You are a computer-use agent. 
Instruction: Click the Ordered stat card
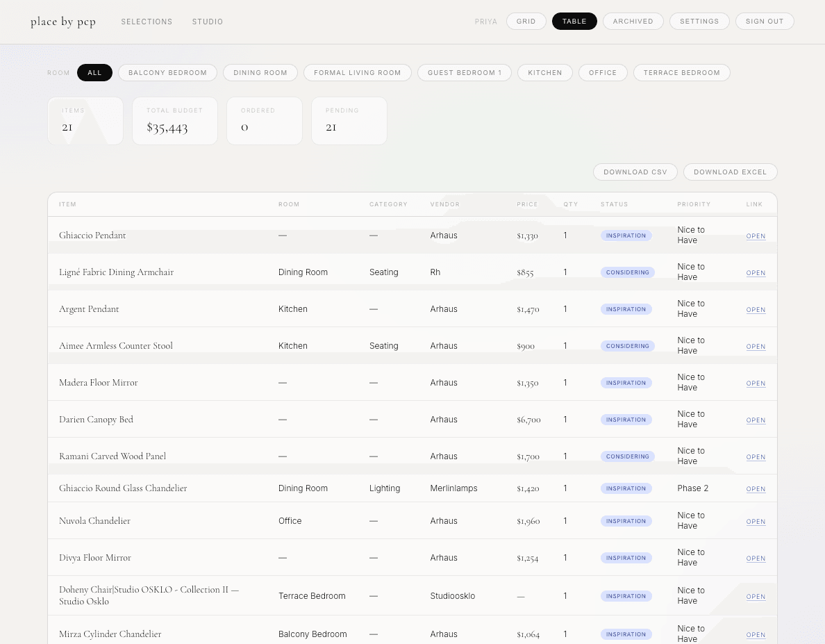point(265,120)
